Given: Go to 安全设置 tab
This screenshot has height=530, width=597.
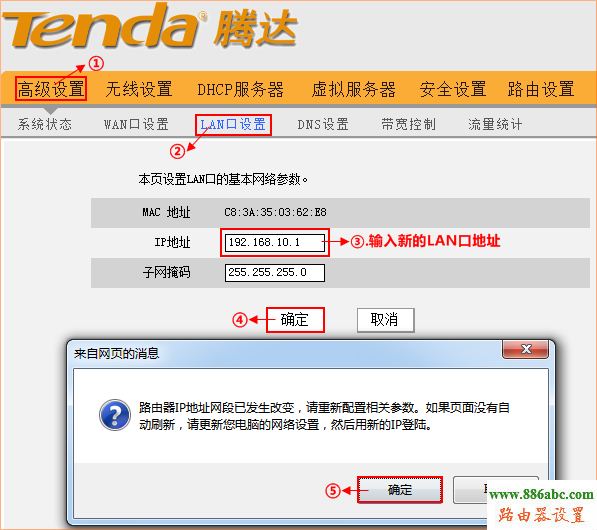Looking at the screenshot, I should tap(453, 89).
